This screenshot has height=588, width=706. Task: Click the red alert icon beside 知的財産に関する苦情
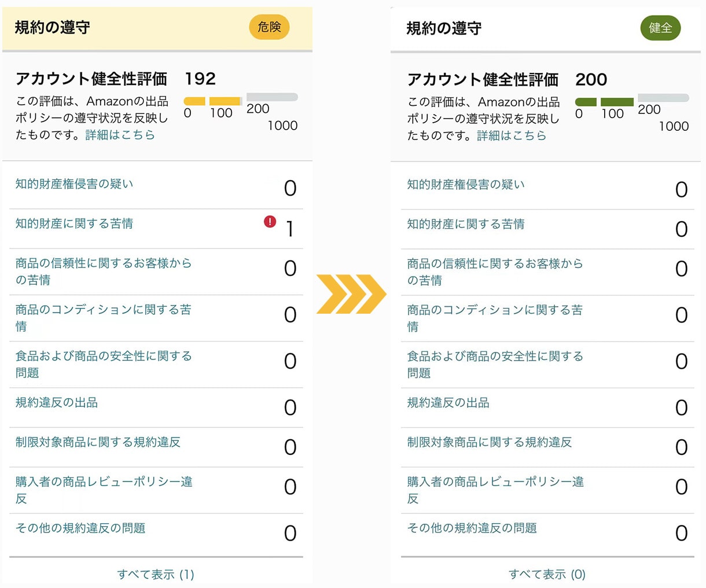(270, 221)
